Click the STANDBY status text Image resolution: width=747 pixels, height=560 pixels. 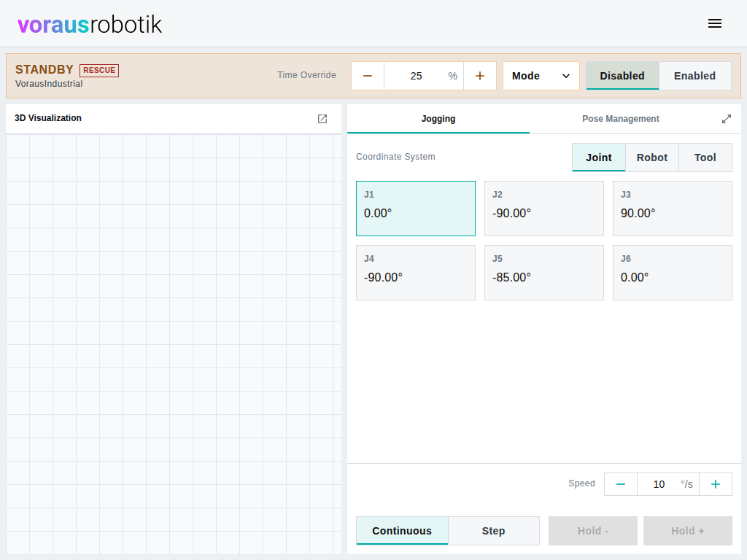[44, 69]
